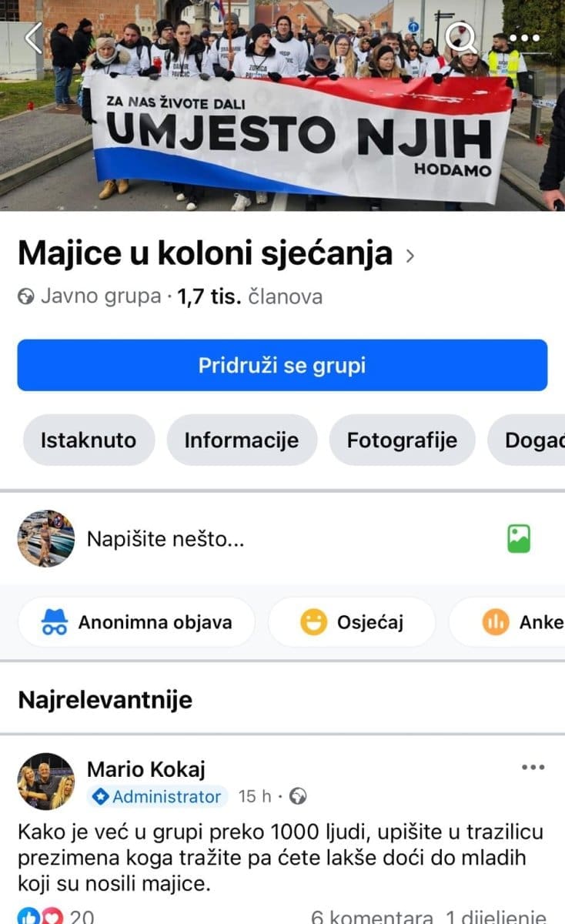
Task: Switch to the Istaknuto tab
Action: [88, 440]
